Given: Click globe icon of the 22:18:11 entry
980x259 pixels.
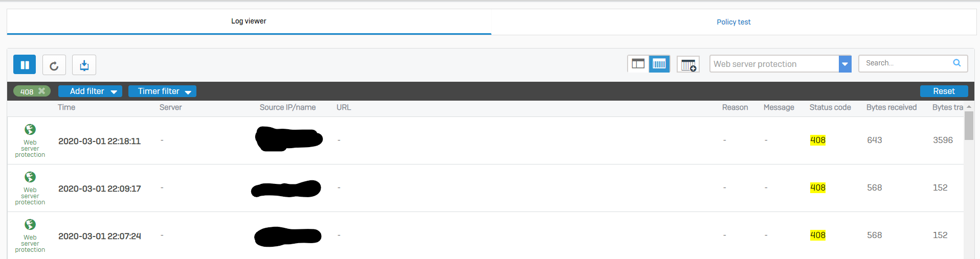Looking at the screenshot, I should click(30, 129).
